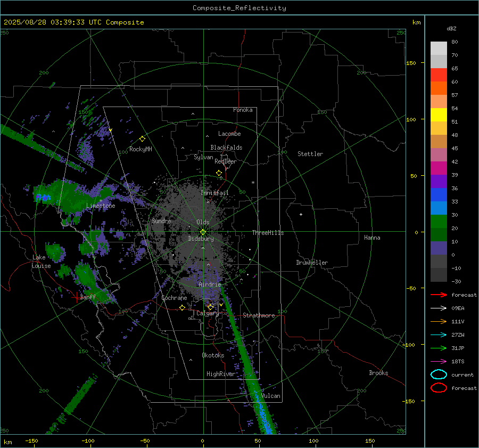Click the 'Olds' label near radar center

203,222
